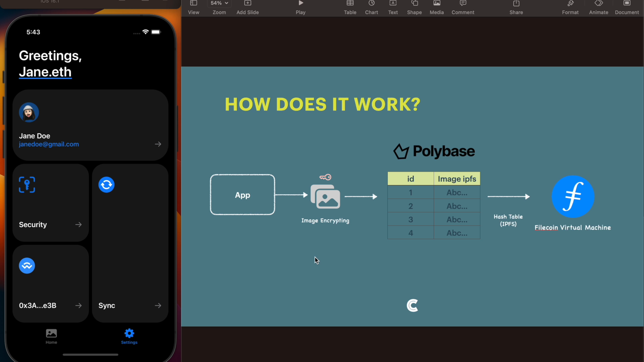
Task: Switch to the Home tab in simulator
Action: [51, 337]
